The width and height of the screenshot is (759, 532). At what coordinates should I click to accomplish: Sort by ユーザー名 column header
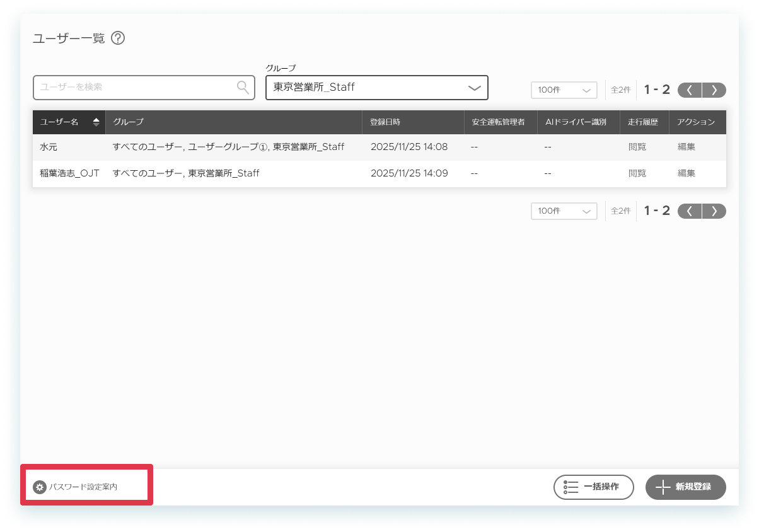click(69, 122)
